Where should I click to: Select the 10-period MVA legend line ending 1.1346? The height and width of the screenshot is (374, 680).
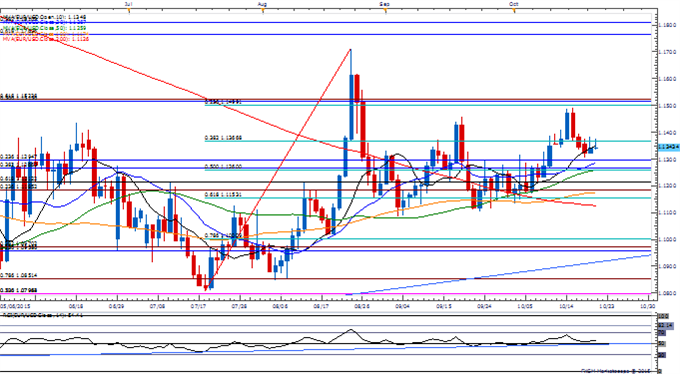pos(43,17)
